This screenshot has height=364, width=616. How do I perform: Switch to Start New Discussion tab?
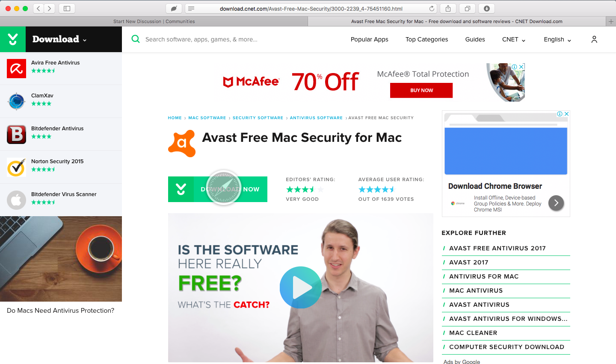[x=154, y=21]
